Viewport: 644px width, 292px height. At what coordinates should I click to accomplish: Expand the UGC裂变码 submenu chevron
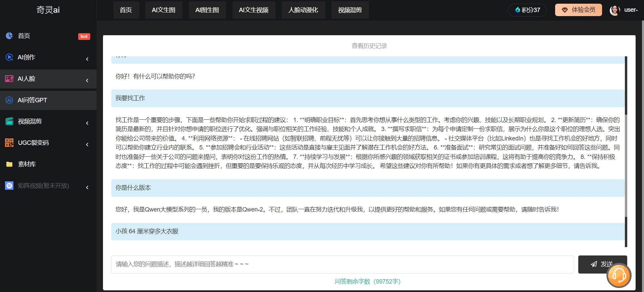click(x=87, y=144)
